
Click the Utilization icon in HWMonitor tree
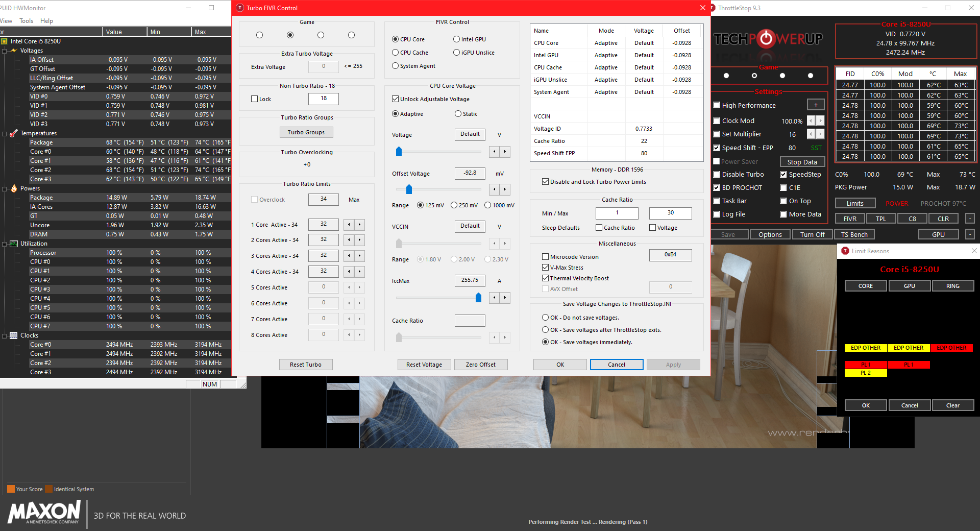coord(14,244)
